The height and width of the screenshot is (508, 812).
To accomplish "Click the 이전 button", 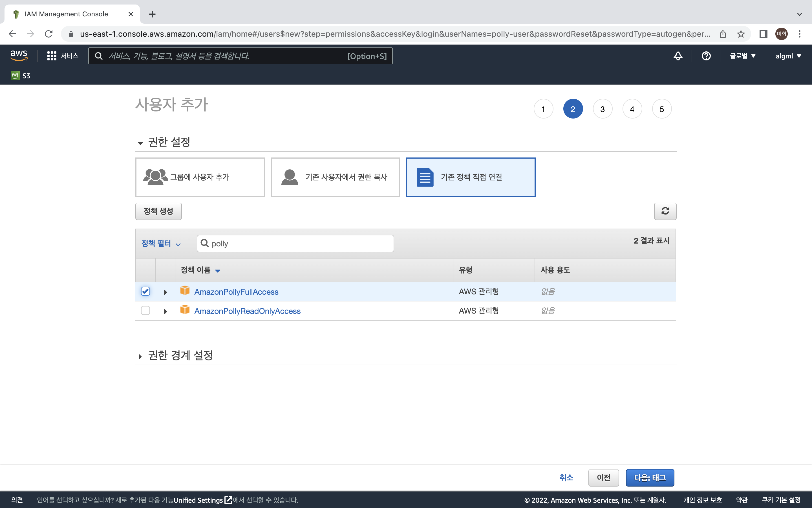I will tap(603, 478).
